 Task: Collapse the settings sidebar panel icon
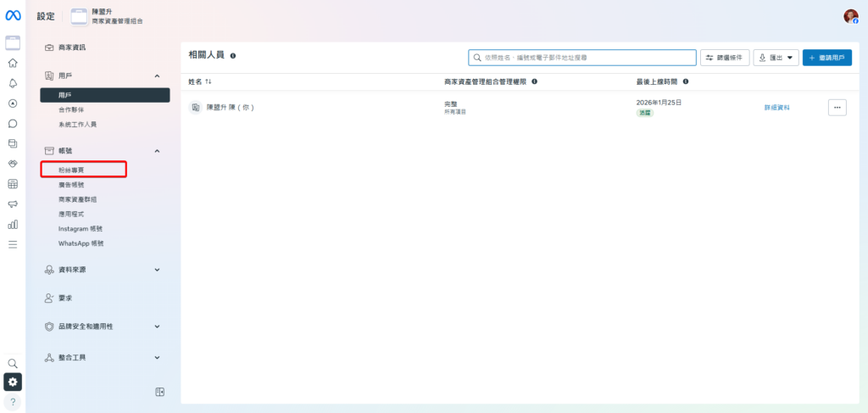[159, 392]
